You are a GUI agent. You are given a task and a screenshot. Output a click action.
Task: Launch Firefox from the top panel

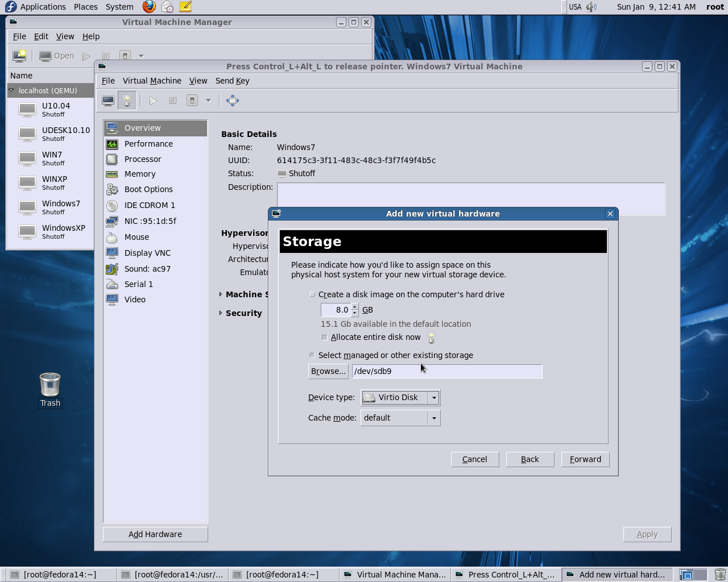[x=149, y=7]
